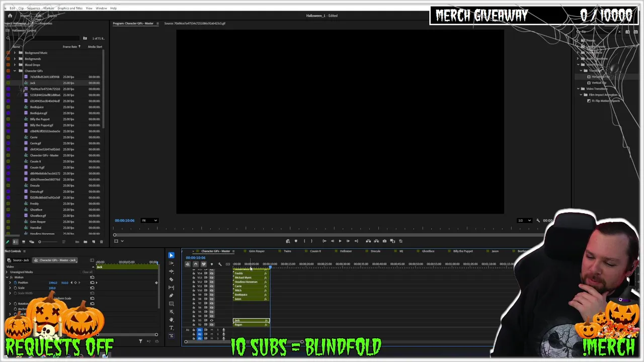Switch to the Dracula sequence tab
The image size is (644, 362).
click(375, 251)
